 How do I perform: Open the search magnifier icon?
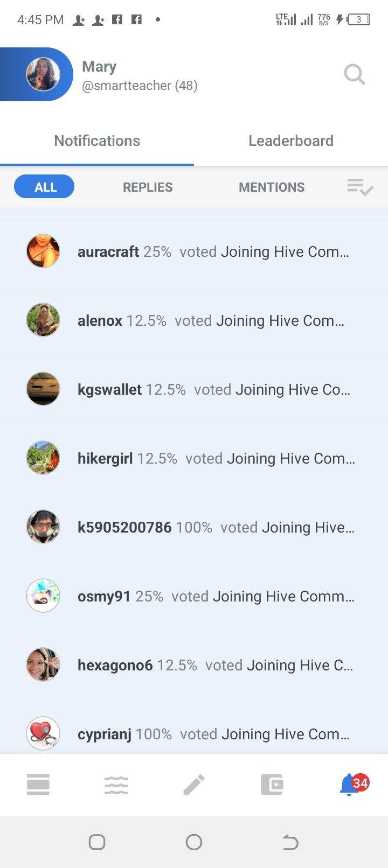tap(355, 74)
